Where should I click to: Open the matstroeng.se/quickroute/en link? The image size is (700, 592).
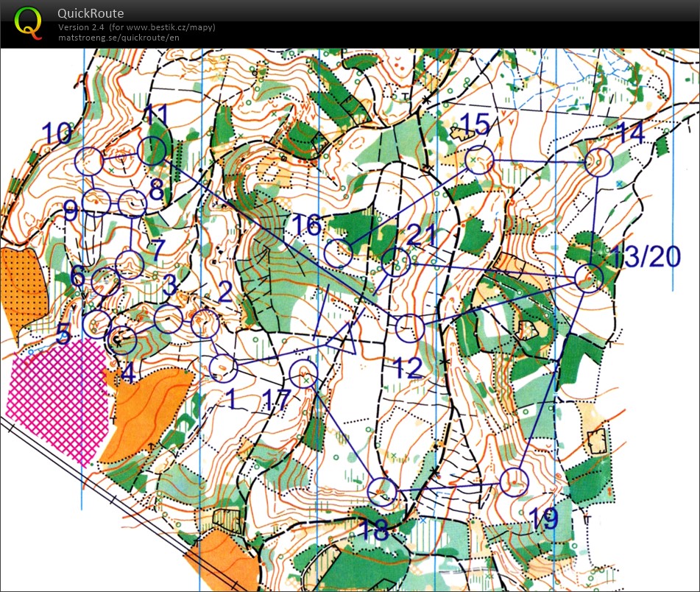point(119,38)
